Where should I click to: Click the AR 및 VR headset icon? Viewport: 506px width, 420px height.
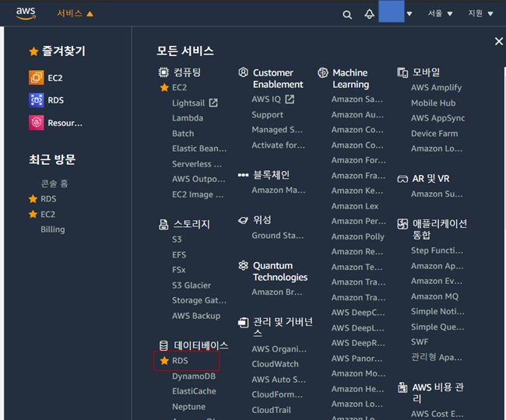point(402,179)
